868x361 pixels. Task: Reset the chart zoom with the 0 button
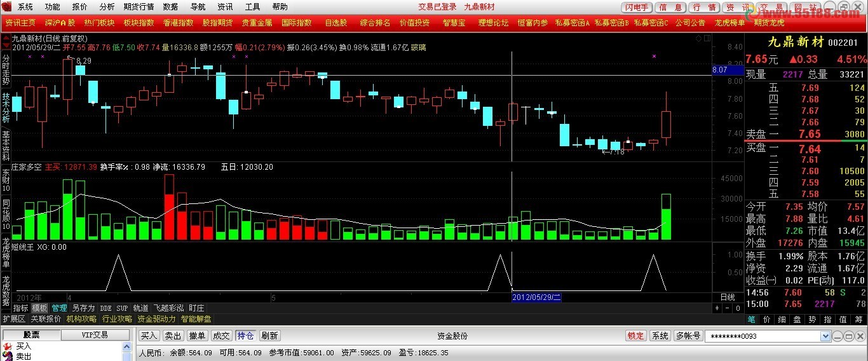point(738,308)
